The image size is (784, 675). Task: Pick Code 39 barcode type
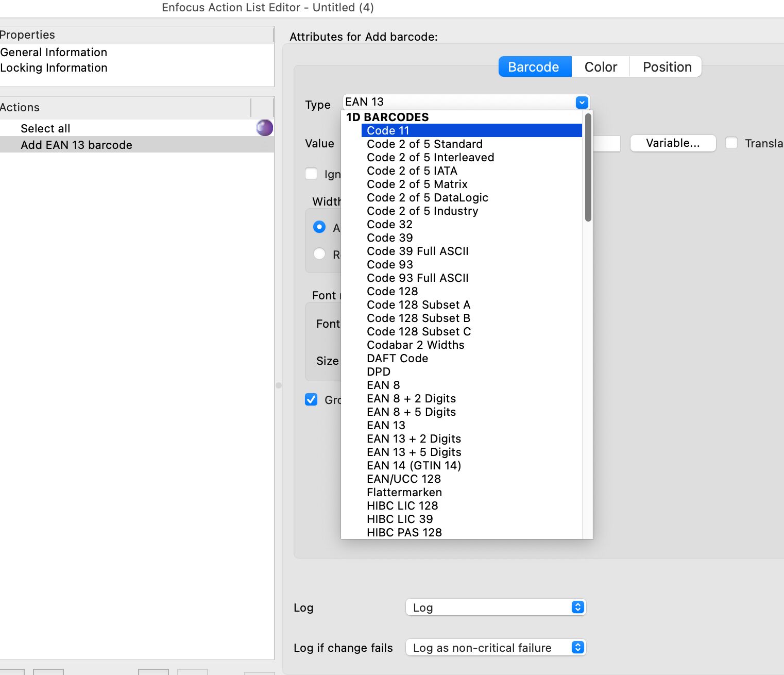point(389,238)
